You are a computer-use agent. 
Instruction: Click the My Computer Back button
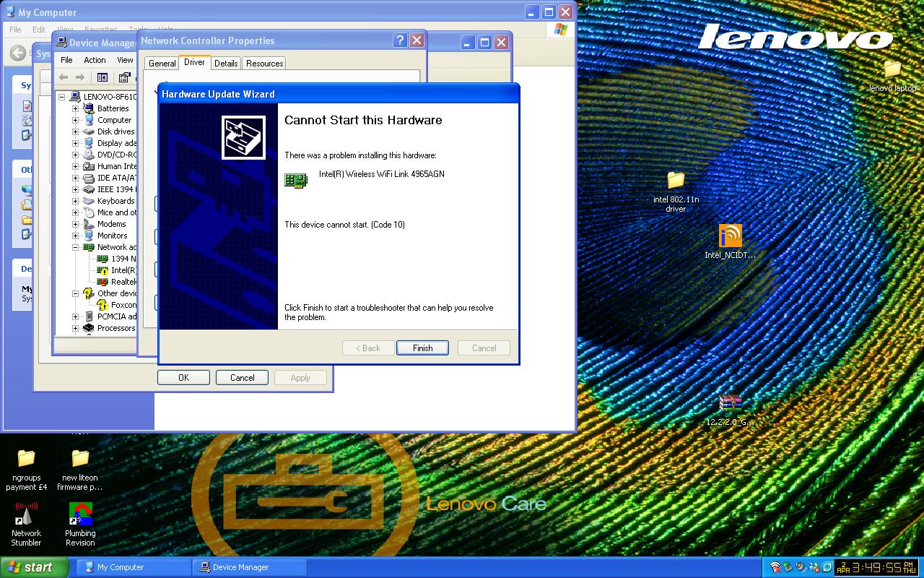[x=17, y=53]
